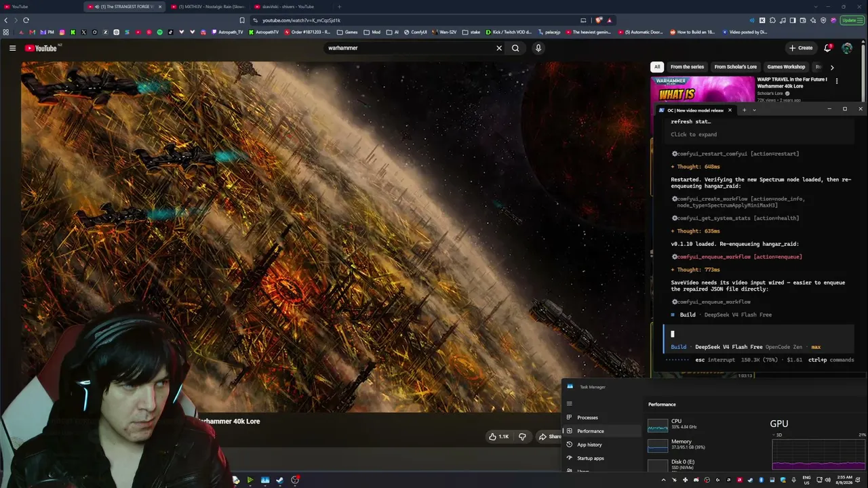Click the Create button on YouTube
Viewport: 868px width, 488px height.
(x=801, y=48)
